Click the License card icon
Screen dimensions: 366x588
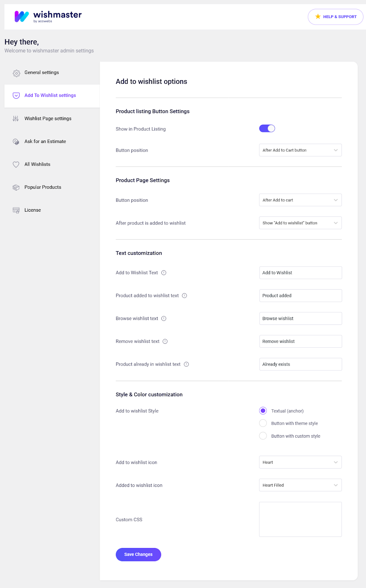tap(16, 210)
